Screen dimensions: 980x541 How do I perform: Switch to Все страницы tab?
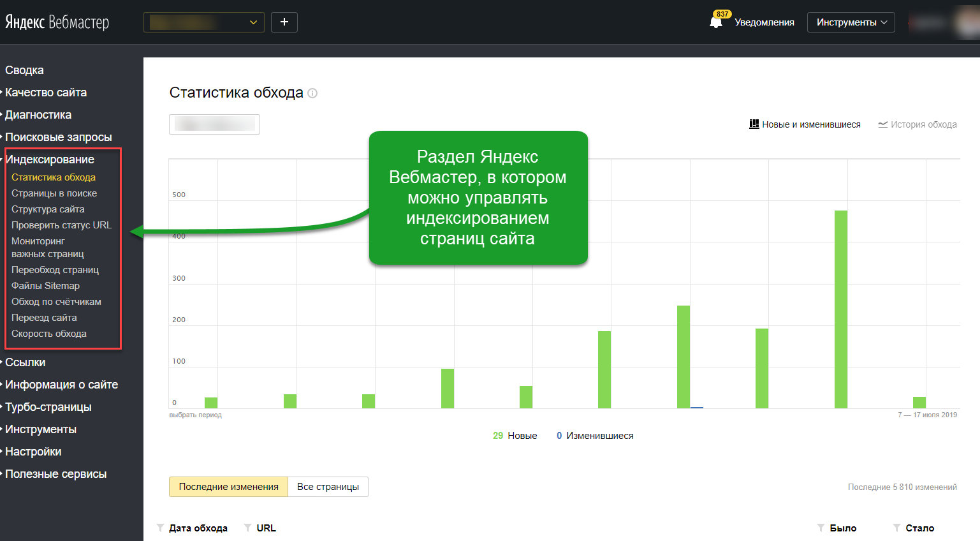coord(328,487)
